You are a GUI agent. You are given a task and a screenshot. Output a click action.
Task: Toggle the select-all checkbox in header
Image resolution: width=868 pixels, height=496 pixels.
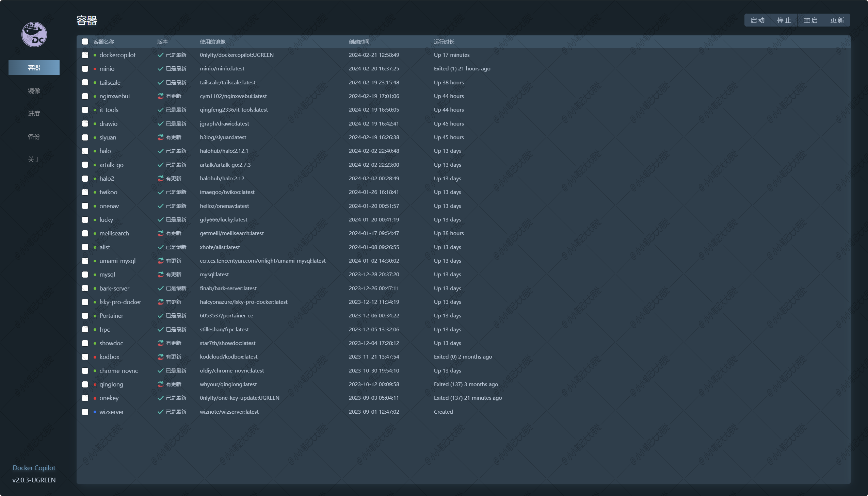pos(85,42)
